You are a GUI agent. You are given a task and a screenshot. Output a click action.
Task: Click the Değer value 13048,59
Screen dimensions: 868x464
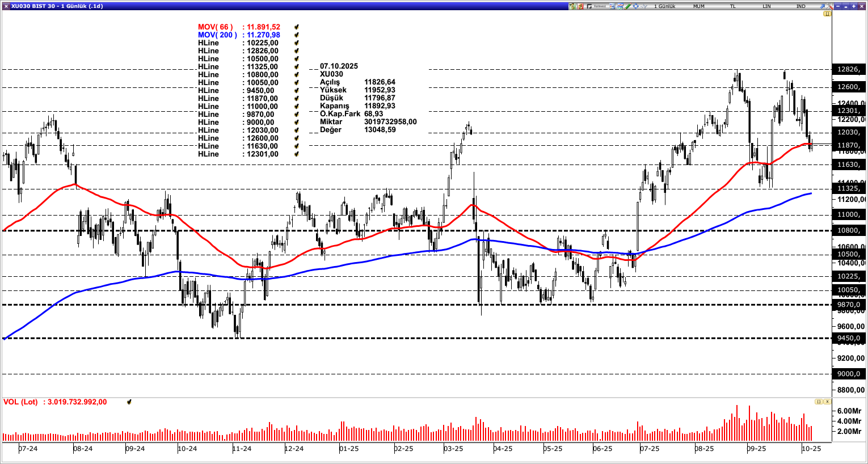[380, 130]
